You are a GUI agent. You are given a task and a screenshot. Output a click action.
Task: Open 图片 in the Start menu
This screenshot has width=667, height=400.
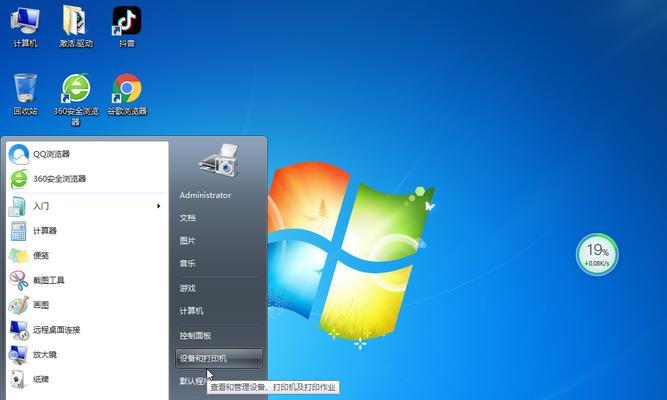(x=188, y=241)
